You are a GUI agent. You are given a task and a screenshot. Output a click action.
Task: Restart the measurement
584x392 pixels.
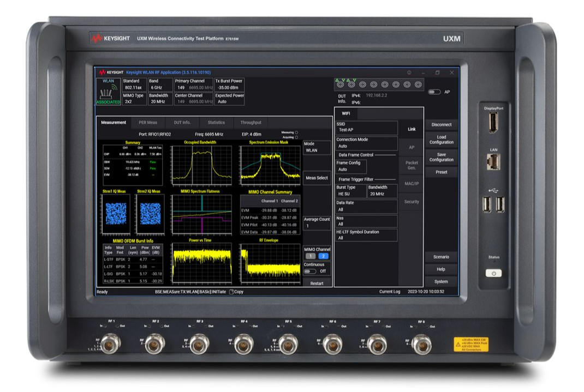point(317,284)
